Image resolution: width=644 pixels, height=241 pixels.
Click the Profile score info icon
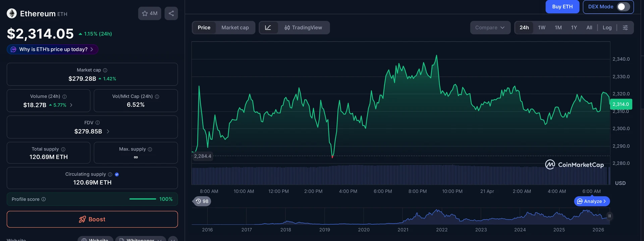click(44, 199)
